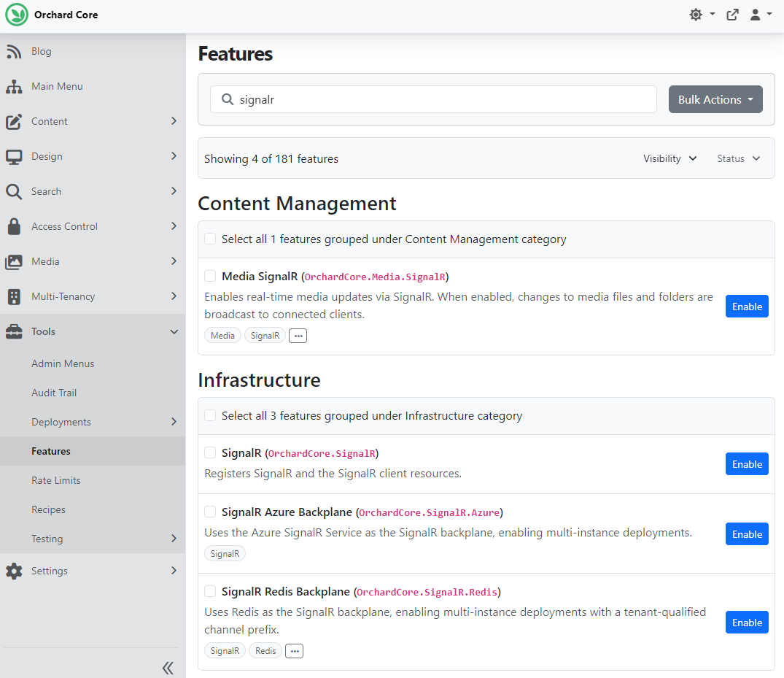Open the Status filter dropdown
The width and height of the screenshot is (784, 678).
point(739,158)
